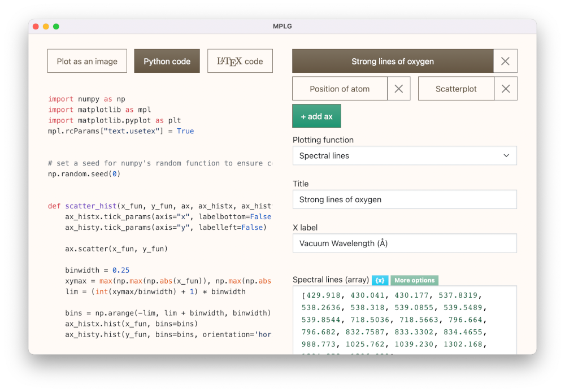Viewport: 565px width, 392px height.
Task: Click the yellow minimize window button
Action: click(46, 27)
